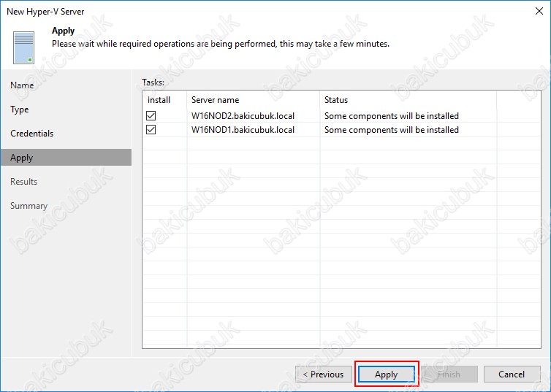
Task: Click status text in W16NOD1 row
Action: point(392,130)
